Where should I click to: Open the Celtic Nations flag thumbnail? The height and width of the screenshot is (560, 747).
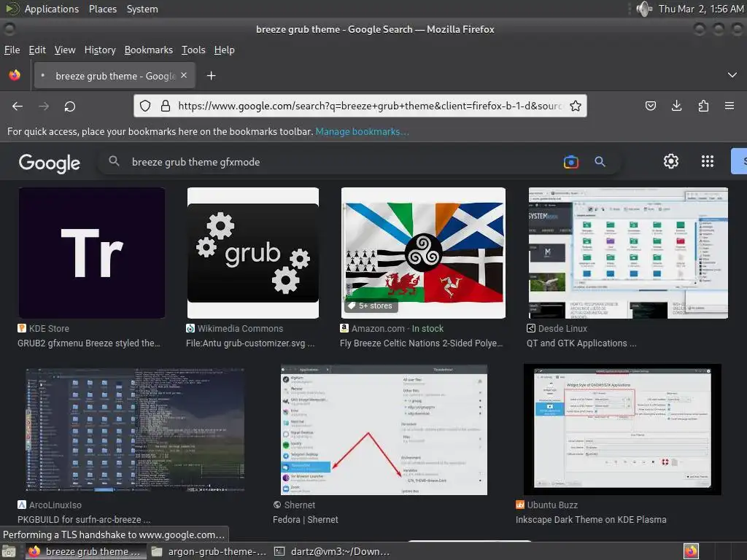point(424,253)
